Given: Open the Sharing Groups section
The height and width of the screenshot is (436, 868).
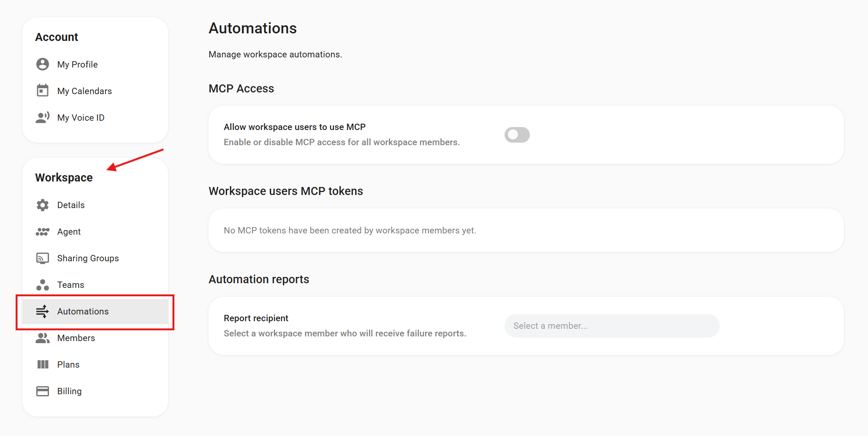Looking at the screenshot, I should (88, 258).
